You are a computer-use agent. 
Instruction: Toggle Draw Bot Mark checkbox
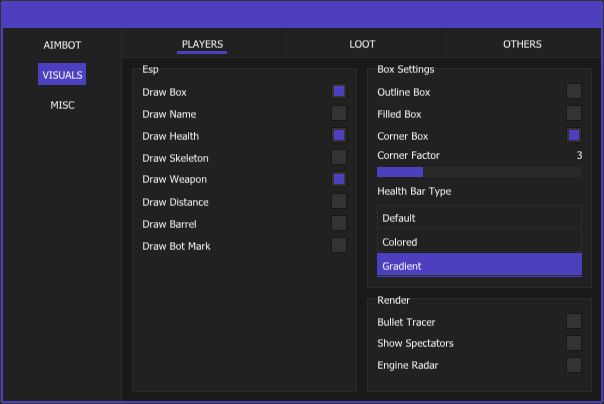(339, 245)
